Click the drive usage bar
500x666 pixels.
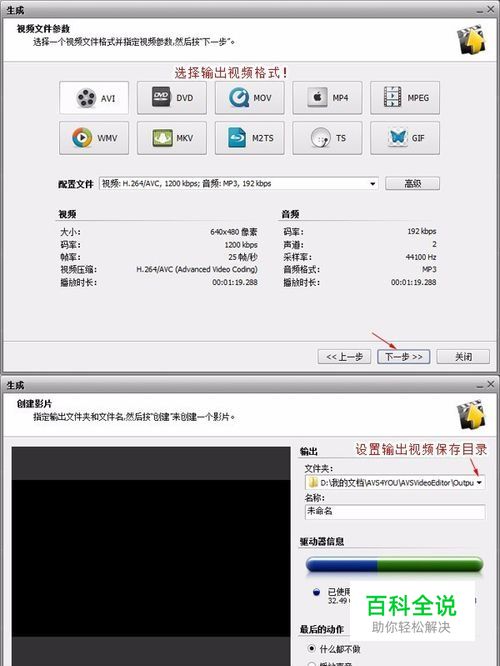[x=394, y=565]
